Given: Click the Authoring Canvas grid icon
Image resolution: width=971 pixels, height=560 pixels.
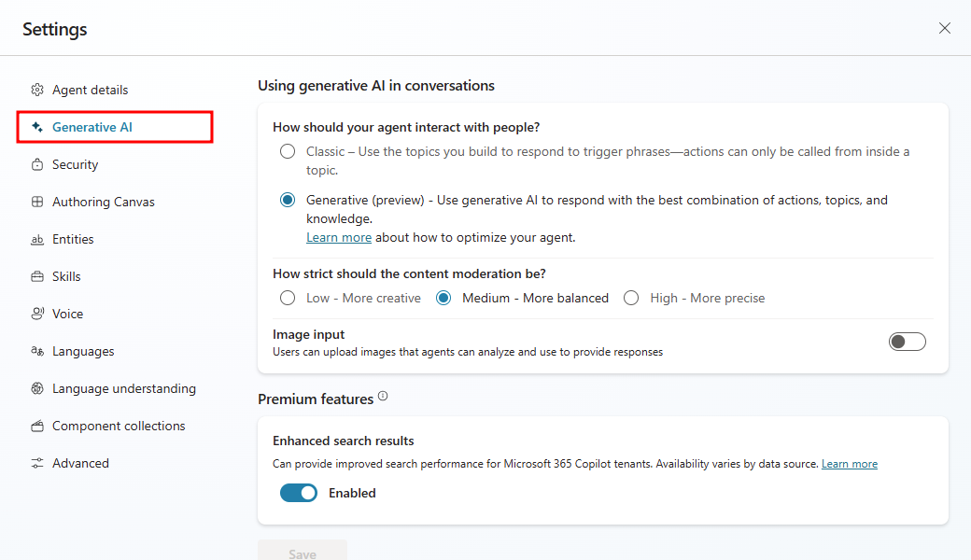Looking at the screenshot, I should point(37,202).
